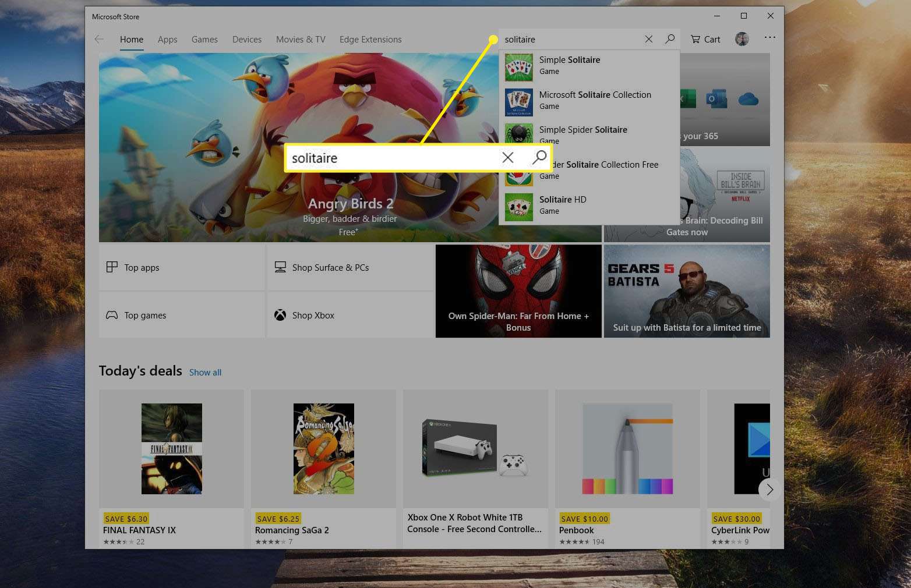Open the Cart
911x588 pixels.
tap(705, 39)
